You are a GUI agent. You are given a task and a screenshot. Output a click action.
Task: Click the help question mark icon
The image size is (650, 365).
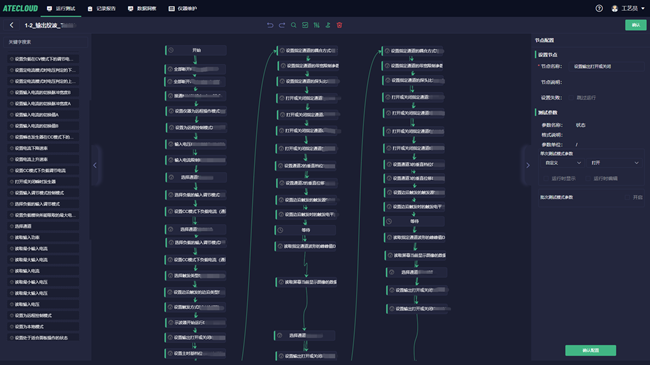pos(599,8)
